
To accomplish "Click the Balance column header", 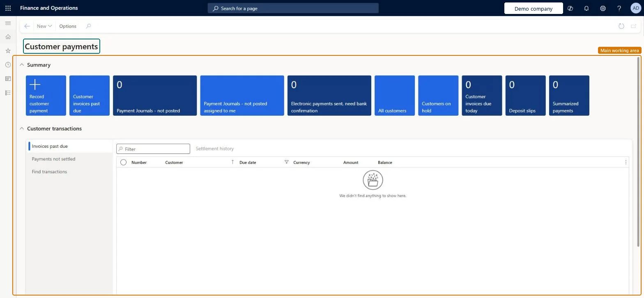I will 385,163.
